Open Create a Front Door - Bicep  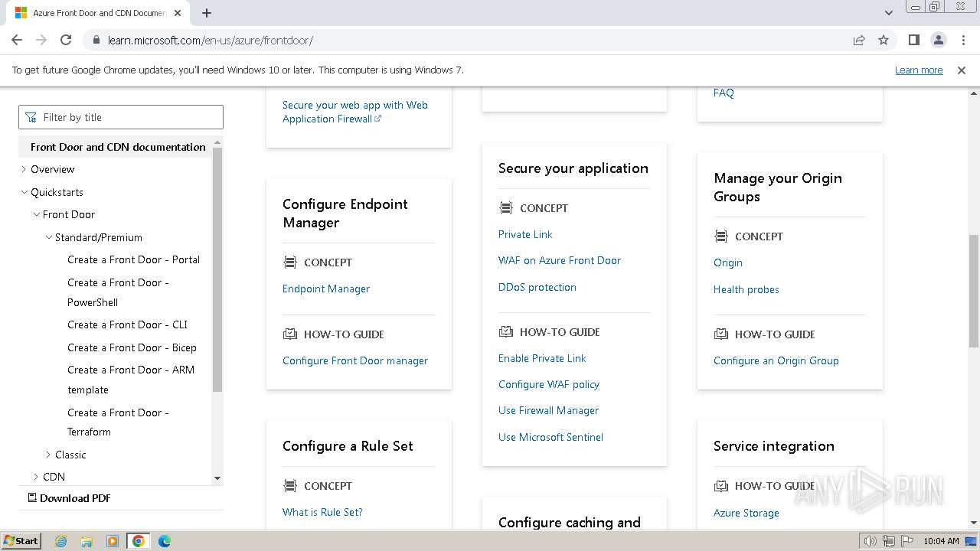(132, 347)
